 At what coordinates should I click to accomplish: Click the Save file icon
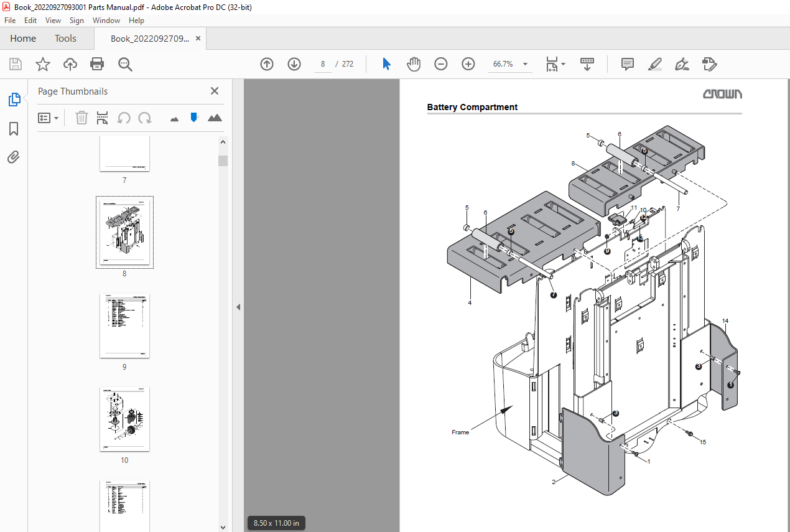point(16,64)
